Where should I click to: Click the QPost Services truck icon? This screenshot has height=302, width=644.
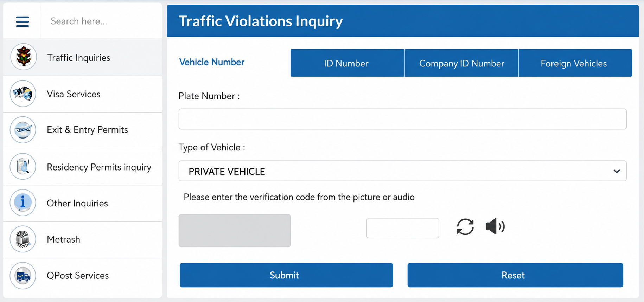pos(23,276)
